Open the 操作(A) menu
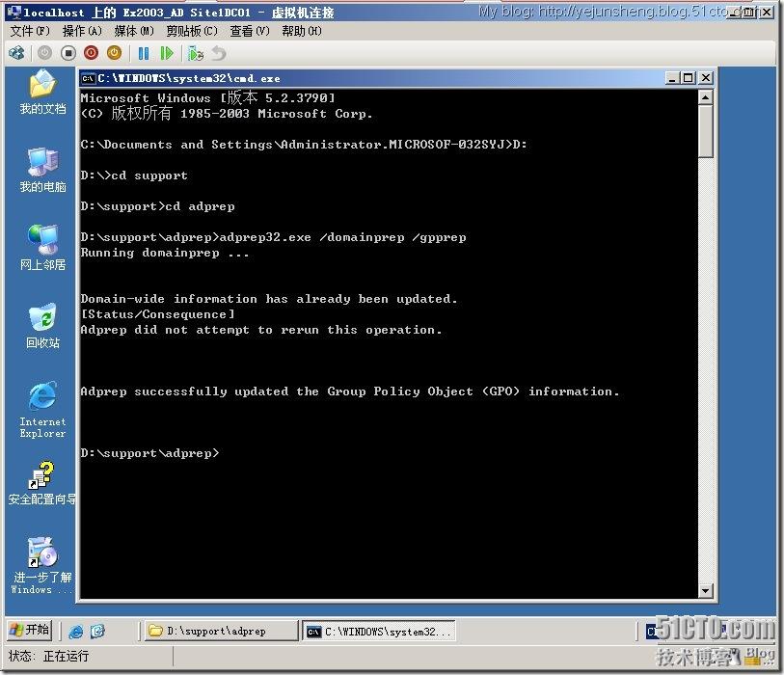Screen dimensions: 784x675 point(82,31)
